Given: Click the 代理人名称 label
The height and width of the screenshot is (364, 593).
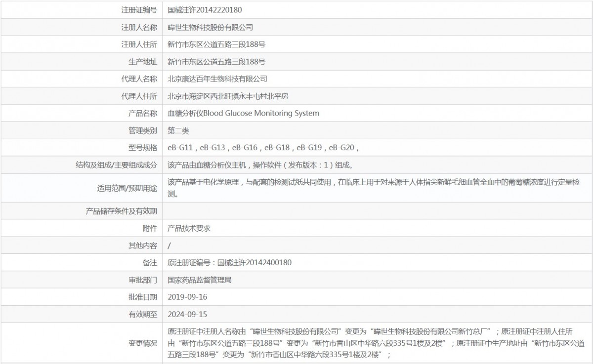Looking at the screenshot, I should click(x=139, y=79).
